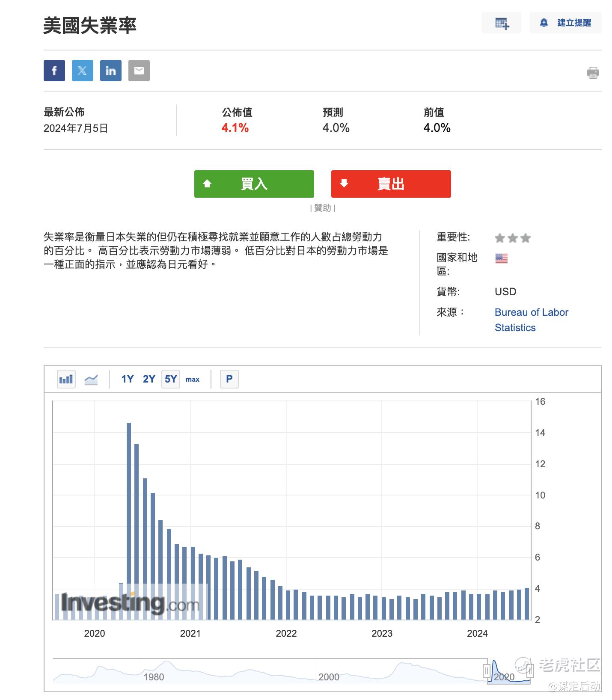The image size is (612, 700).
Task: Click the tallest bar in mid-2020
Action: pyautogui.click(x=129, y=521)
